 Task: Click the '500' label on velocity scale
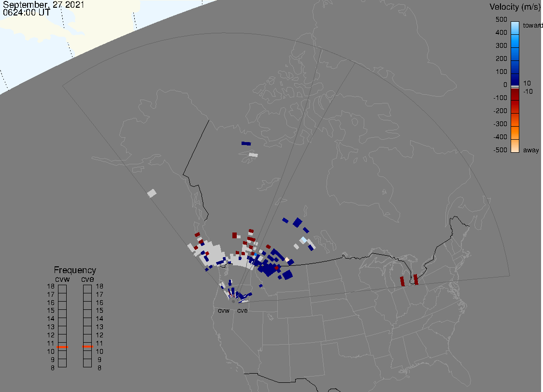pyautogui.click(x=501, y=19)
